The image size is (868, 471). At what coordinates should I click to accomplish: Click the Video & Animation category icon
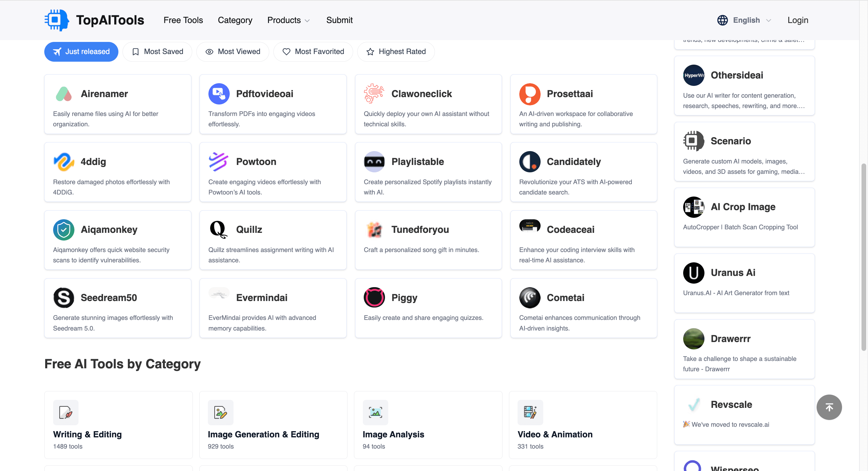(x=530, y=413)
